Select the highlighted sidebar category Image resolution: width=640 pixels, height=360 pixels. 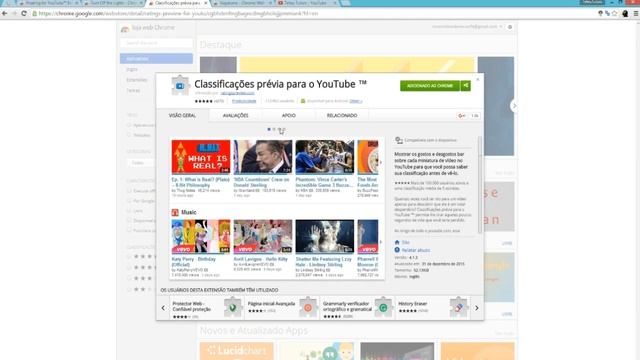156,58
